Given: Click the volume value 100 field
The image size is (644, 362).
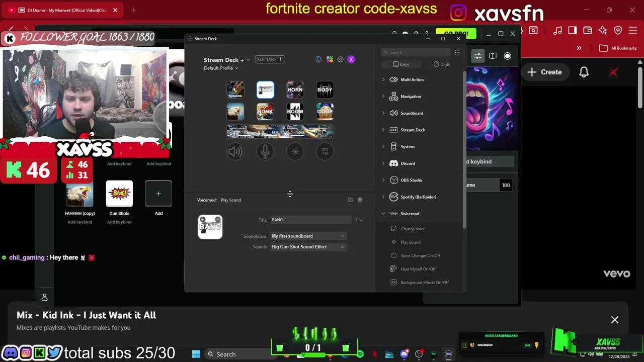Looking at the screenshot, I should point(506,185).
